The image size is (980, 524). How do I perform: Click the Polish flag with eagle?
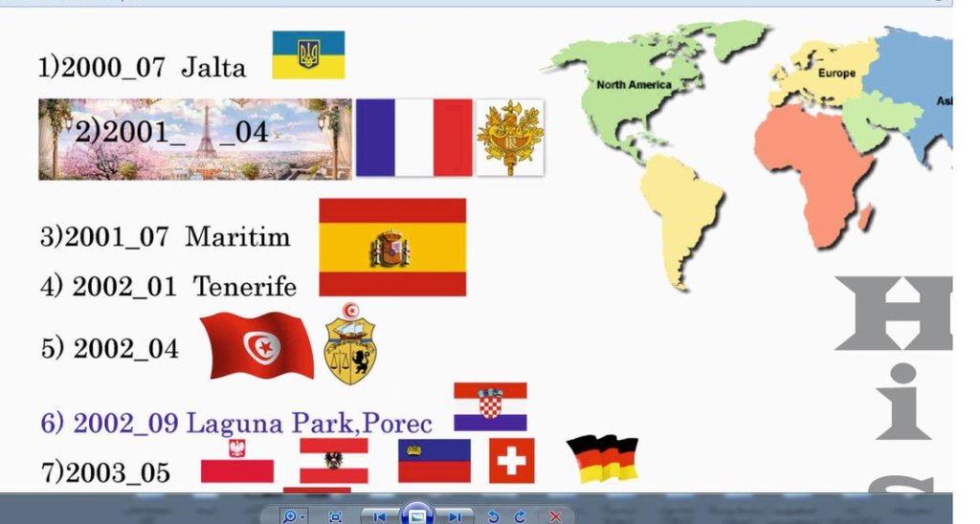237,461
